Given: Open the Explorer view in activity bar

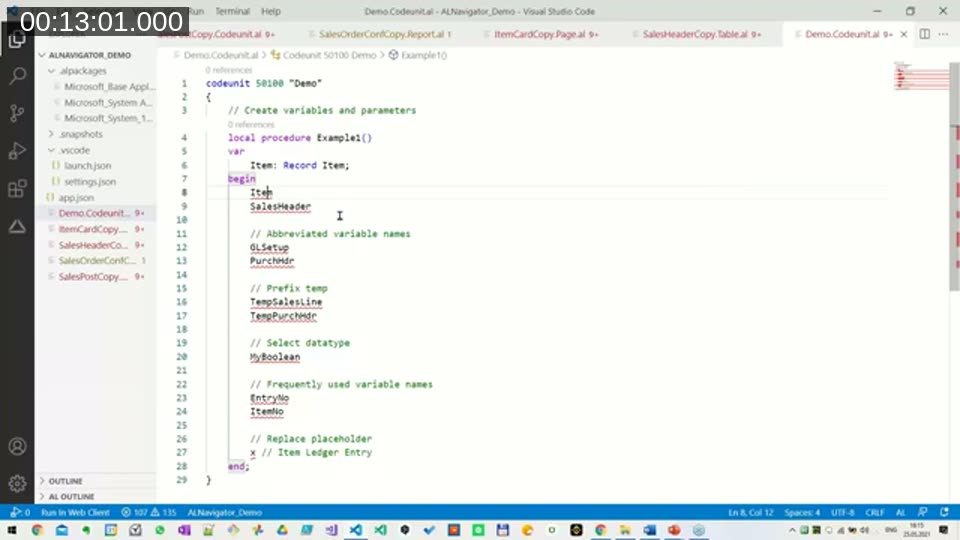Looking at the screenshot, I should [17, 40].
